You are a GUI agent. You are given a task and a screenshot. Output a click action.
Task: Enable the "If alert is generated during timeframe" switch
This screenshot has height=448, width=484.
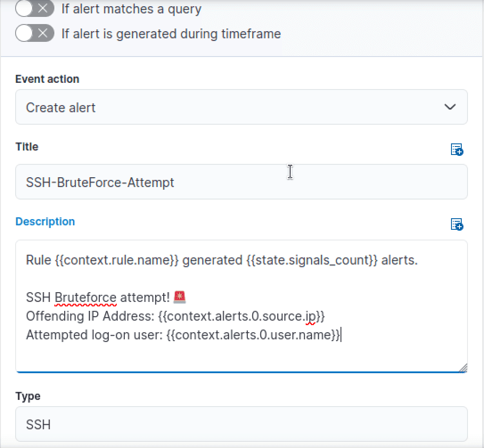[35, 33]
